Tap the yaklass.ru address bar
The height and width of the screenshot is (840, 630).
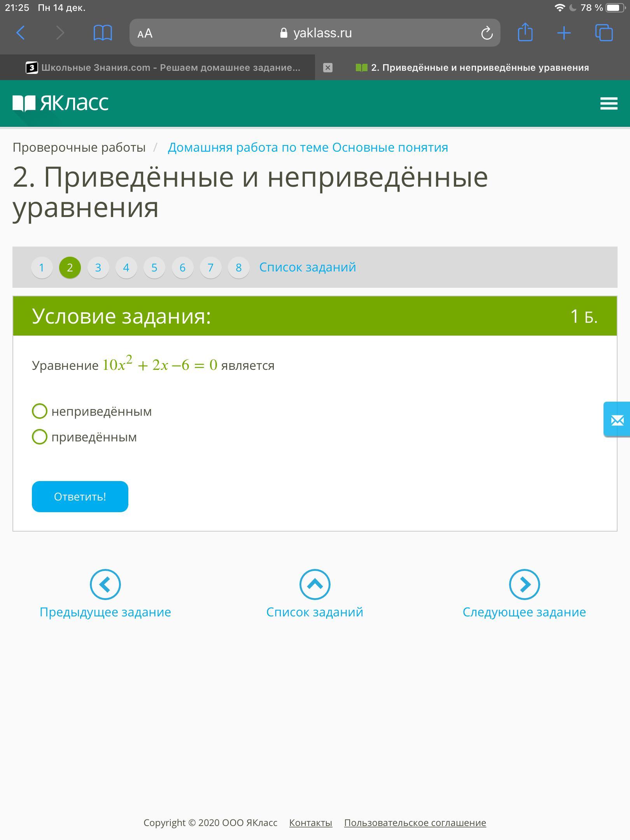pos(315,33)
